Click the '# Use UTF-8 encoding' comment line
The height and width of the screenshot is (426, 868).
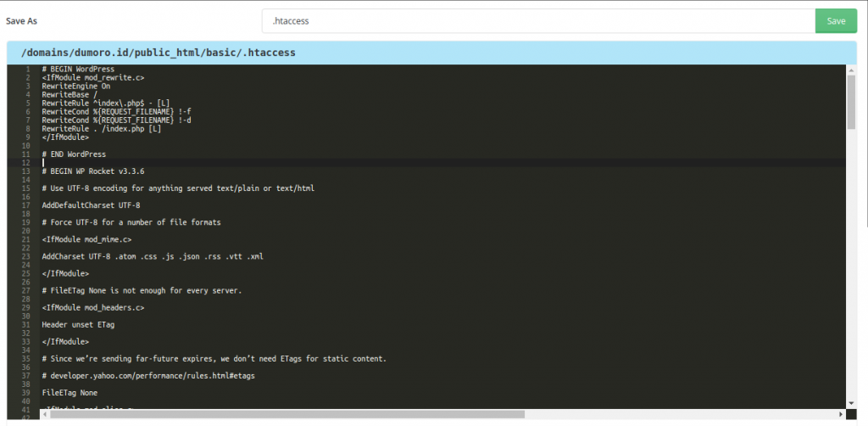coord(178,188)
